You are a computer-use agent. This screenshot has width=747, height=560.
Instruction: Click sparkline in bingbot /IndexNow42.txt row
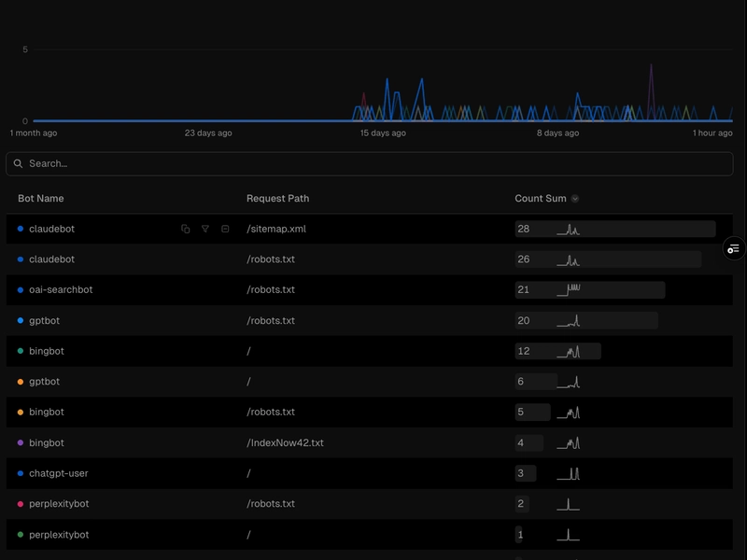tap(569, 443)
